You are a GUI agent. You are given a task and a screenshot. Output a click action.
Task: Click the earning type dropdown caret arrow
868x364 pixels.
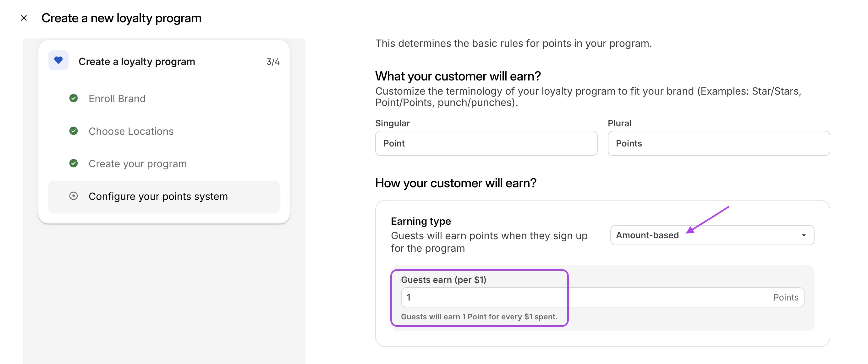coord(804,235)
